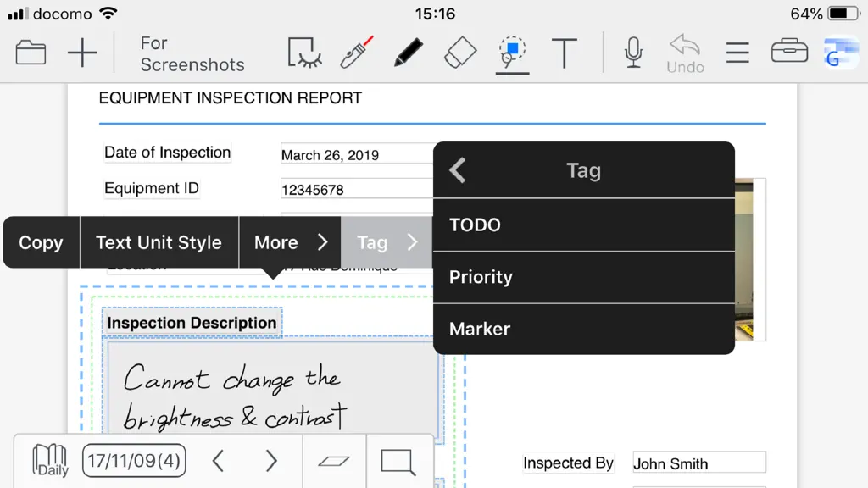Tap Copy in the context menu

[41, 242]
